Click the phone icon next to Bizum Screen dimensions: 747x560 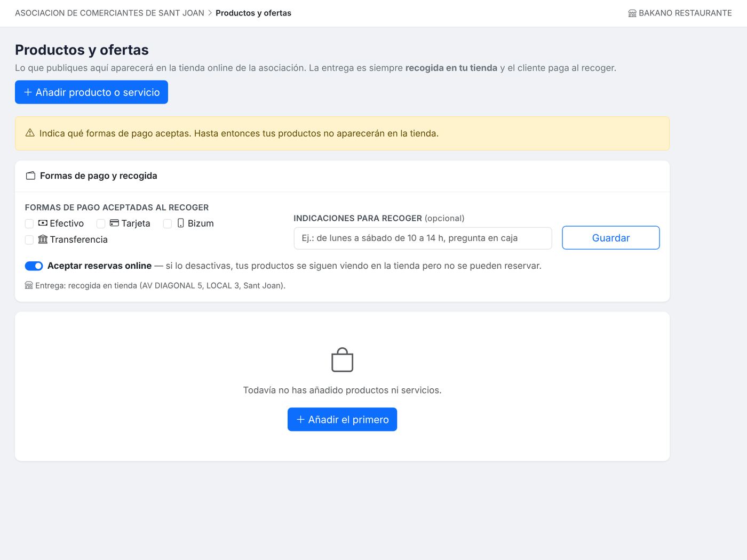[180, 223]
